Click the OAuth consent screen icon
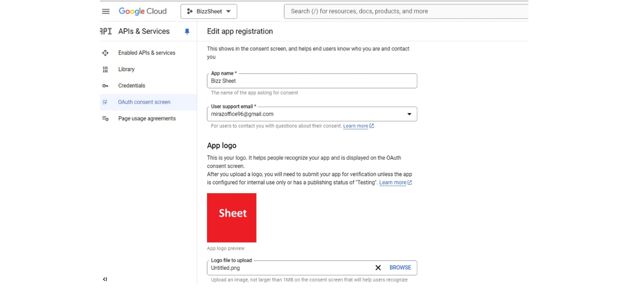The height and width of the screenshot is (294, 644). [x=105, y=102]
